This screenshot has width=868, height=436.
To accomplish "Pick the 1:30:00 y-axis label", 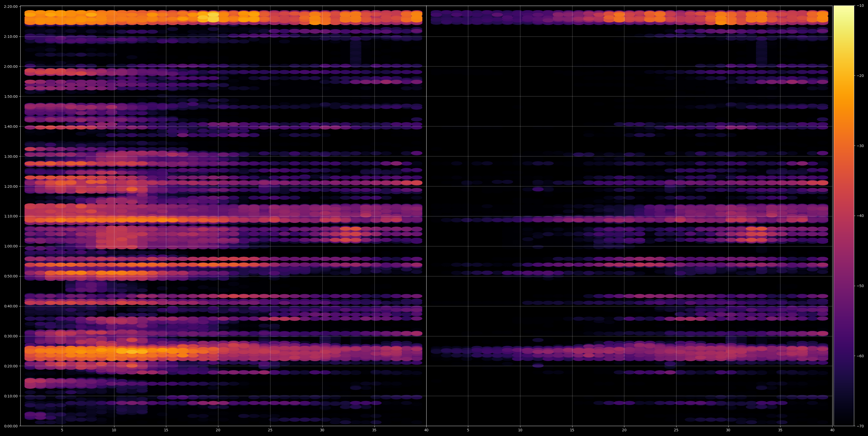I will coord(10,156).
